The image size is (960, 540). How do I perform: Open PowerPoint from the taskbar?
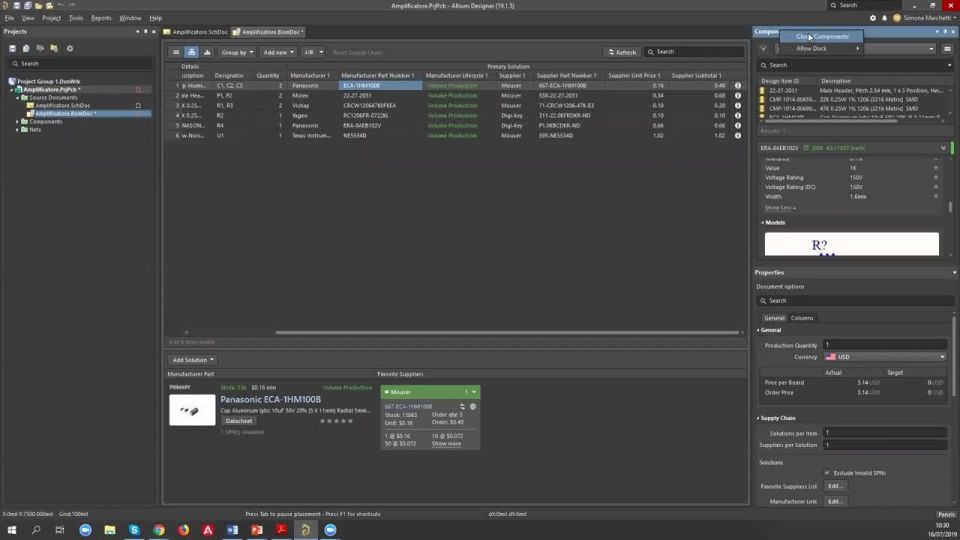(257, 530)
